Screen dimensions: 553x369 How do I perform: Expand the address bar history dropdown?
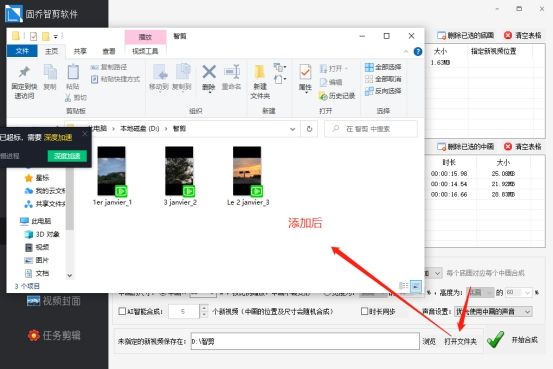coord(292,129)
